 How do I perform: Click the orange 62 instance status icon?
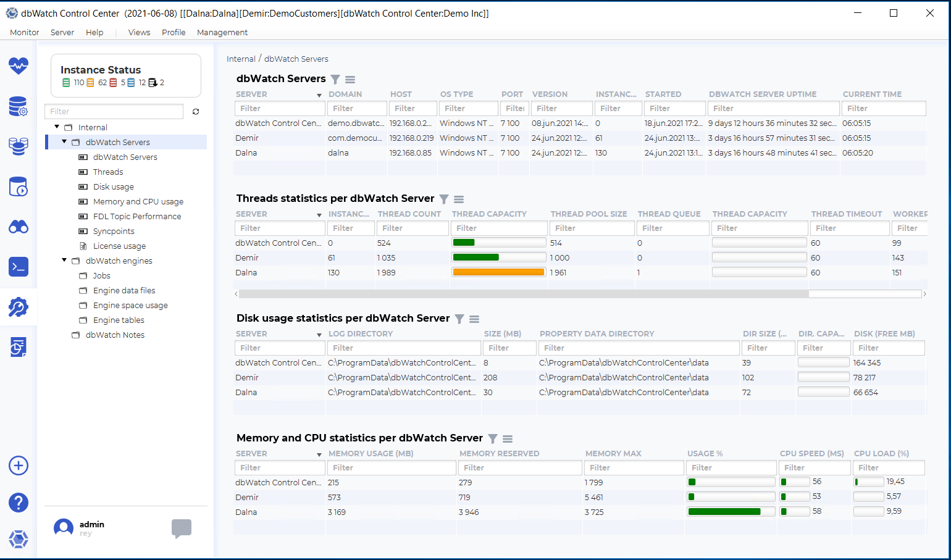[x=90, y=83]
